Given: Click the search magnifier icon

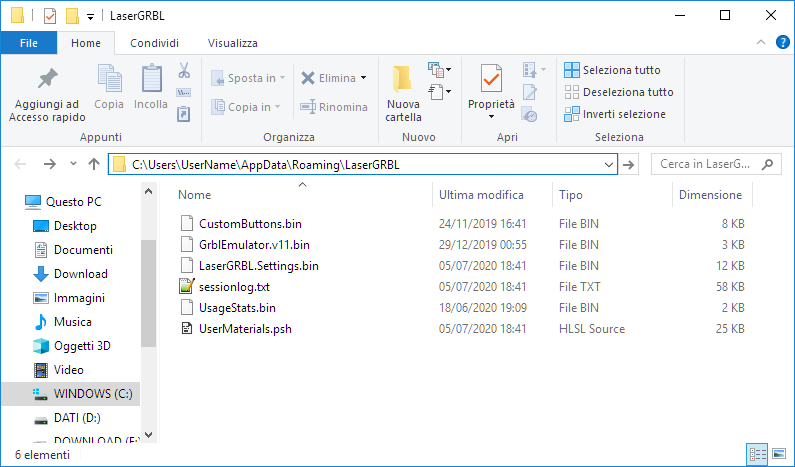Looking at the screenshot, I should coord(768,164).
